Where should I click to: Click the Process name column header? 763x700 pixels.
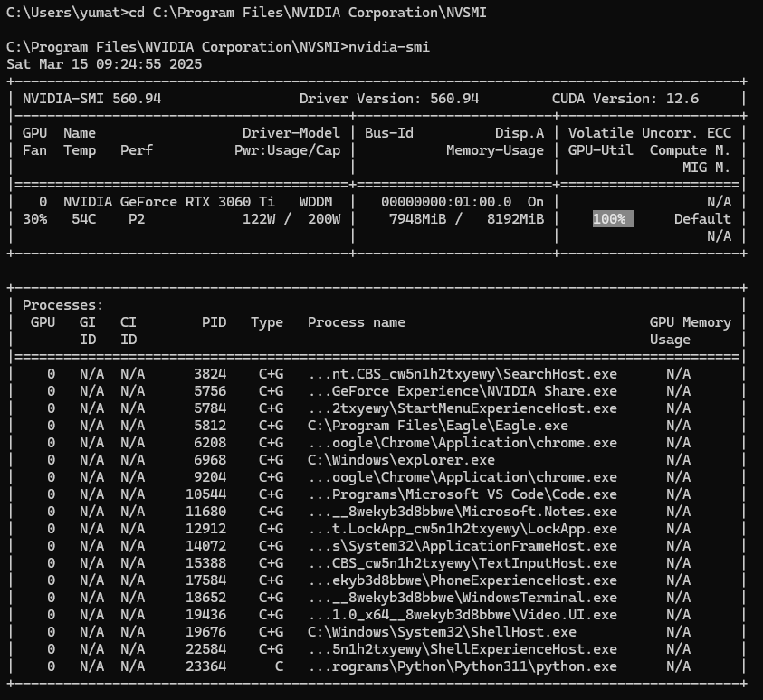pos(356,322)
